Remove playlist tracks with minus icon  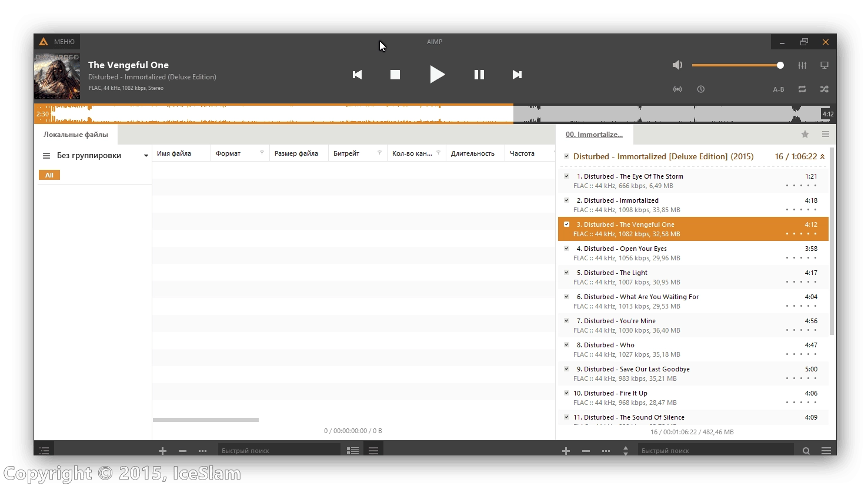tap(586, 451)
